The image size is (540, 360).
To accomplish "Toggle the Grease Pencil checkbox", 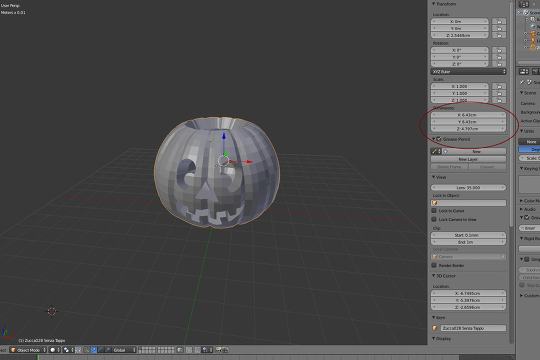I will click(x=439, y=139).
